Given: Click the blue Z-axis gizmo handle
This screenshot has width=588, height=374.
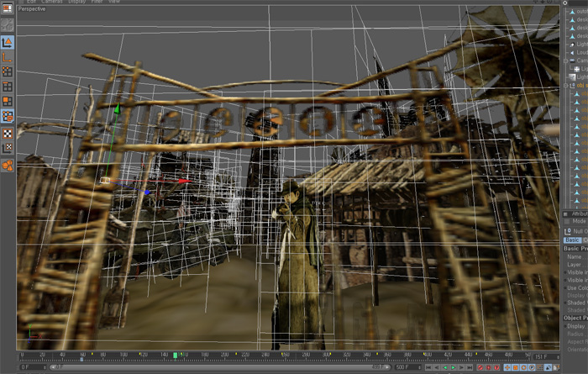Looking at the screenshot, I should tap(147, 192).
